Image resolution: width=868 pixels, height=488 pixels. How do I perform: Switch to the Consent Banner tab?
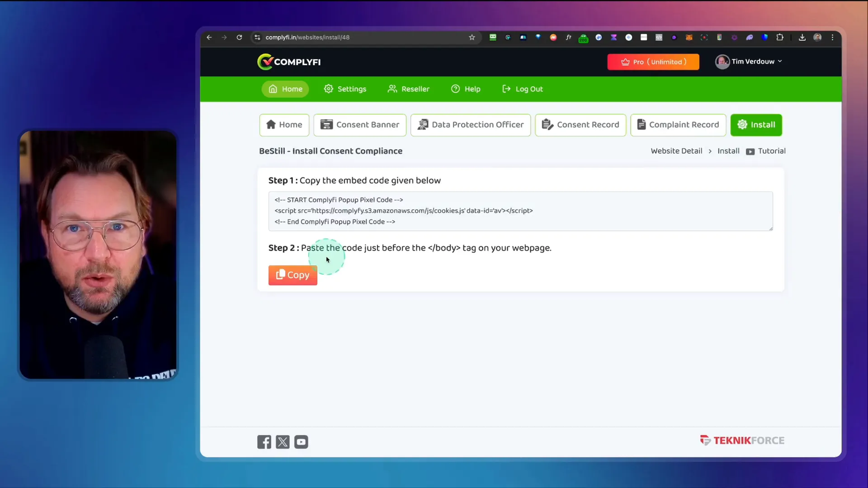click(360, 125)
